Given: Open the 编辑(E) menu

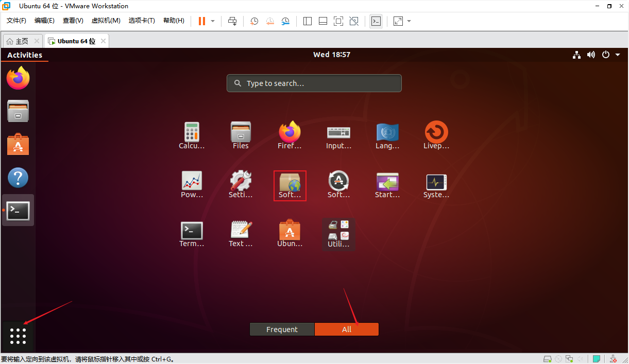Looking at the screenshot, I should point(44,21).
